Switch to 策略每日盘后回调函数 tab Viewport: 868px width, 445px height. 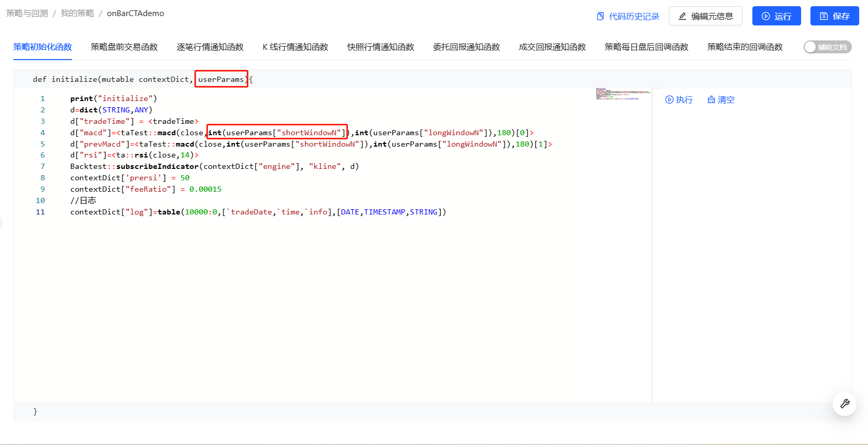coord(647,47)
